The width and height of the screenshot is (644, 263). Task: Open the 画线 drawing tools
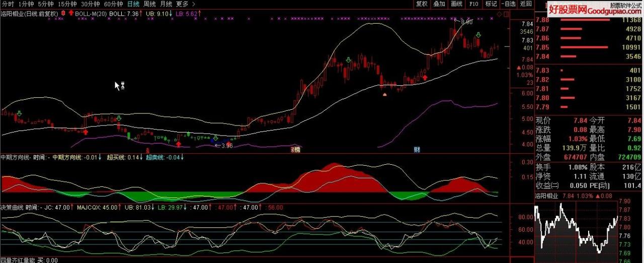[456, 4]
